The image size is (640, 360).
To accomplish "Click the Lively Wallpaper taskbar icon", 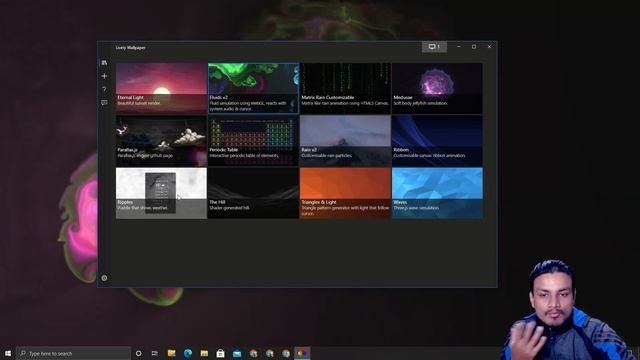I will 302,353.
